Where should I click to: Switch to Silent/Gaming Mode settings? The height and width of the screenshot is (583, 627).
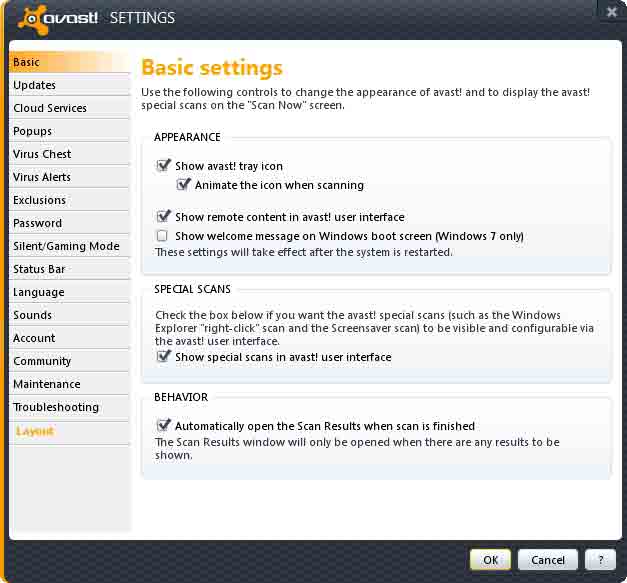(69, 246)
